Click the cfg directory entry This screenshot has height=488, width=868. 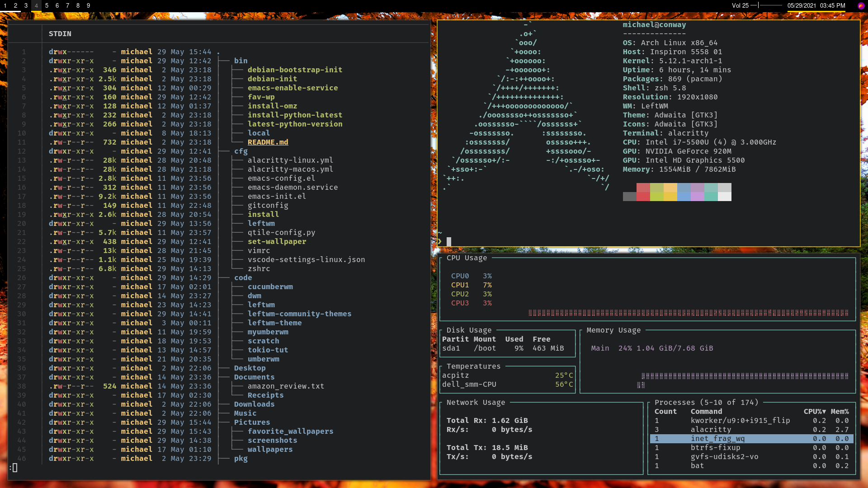[241, 151]
